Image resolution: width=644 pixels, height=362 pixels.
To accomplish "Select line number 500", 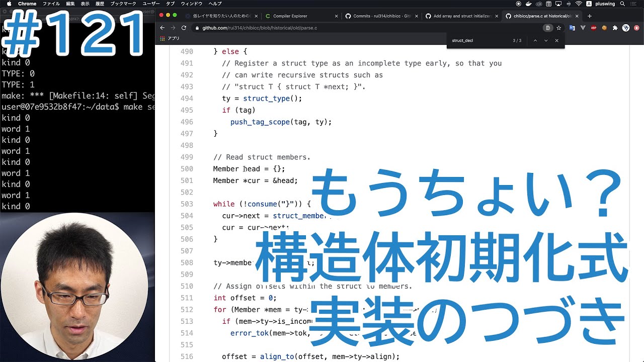I will [x=187, y=169].
